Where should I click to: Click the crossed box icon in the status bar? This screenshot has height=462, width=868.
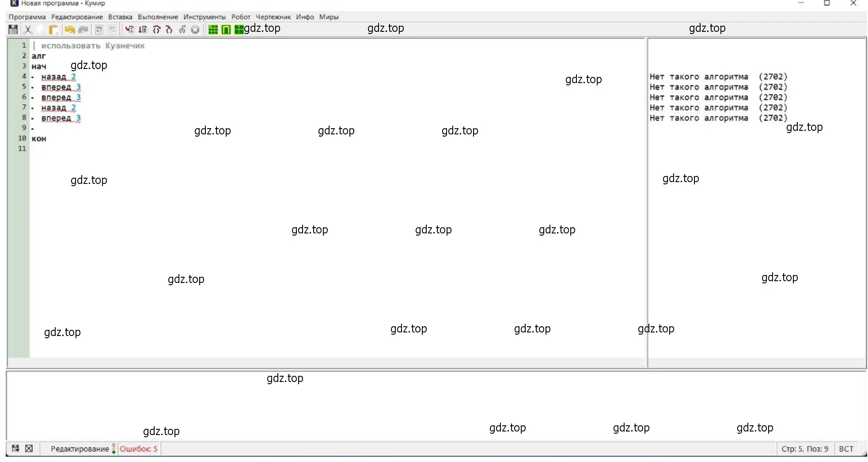(x=29, y=448)
